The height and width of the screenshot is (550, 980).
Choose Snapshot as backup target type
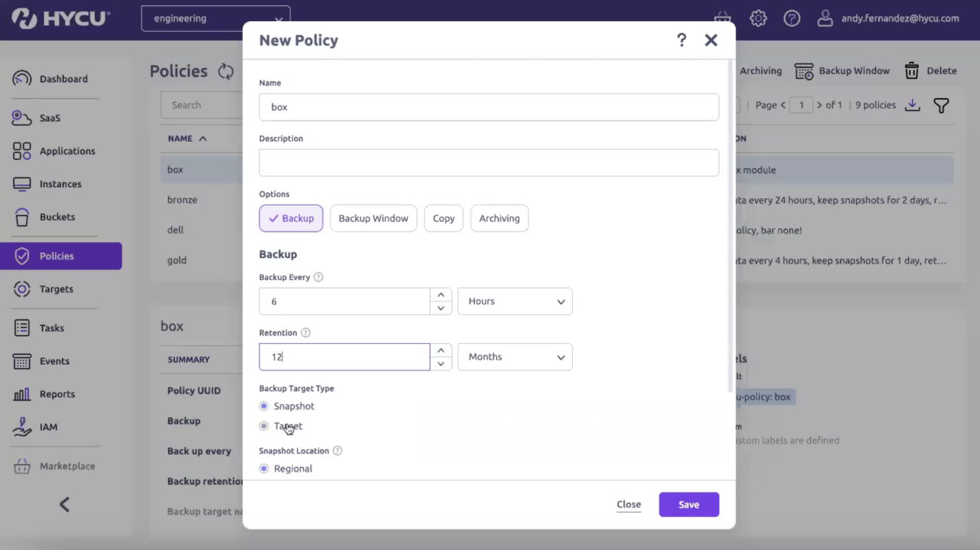point(264,406)
